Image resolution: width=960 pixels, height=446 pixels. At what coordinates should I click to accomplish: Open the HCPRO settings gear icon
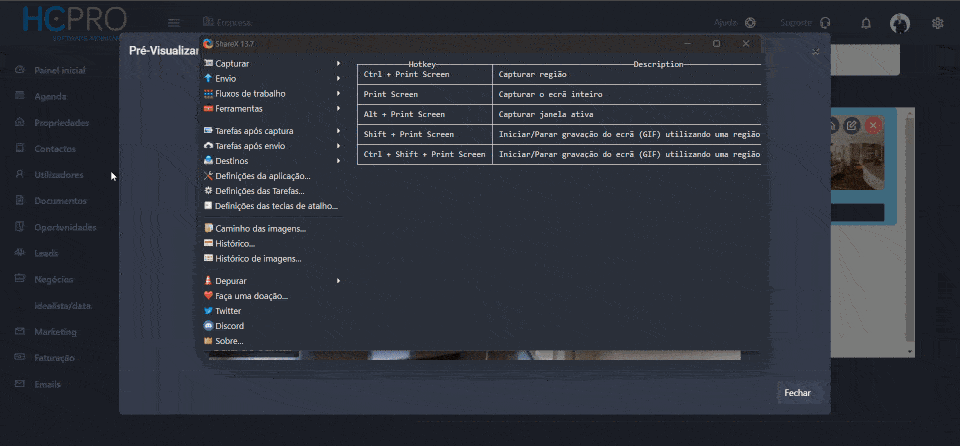click(x=937, y=23)
